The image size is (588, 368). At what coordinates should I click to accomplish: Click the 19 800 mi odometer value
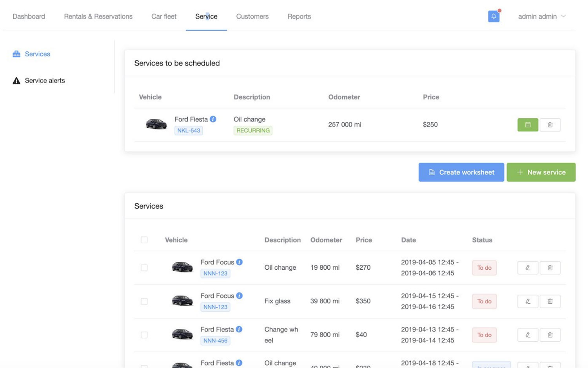(x=325, y=268)
